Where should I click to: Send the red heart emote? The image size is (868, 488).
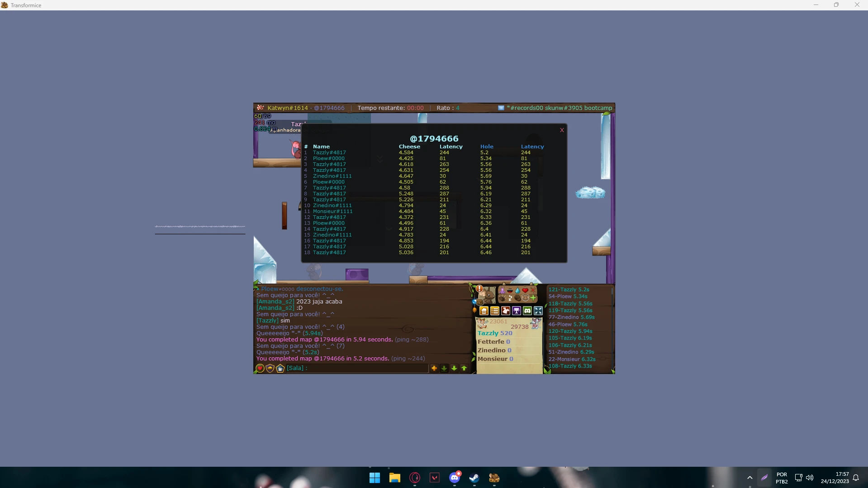pos(525,290)
